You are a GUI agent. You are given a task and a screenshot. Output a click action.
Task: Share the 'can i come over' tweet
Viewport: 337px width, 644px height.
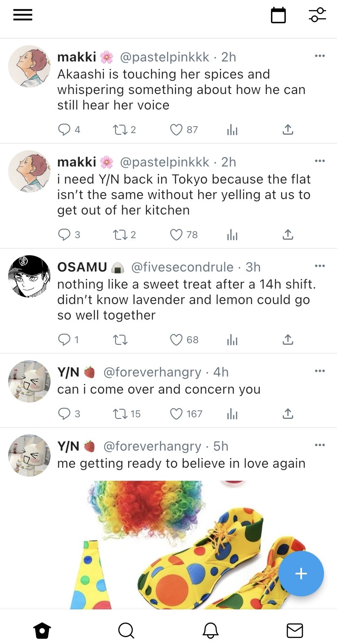(x=288, y=414)
